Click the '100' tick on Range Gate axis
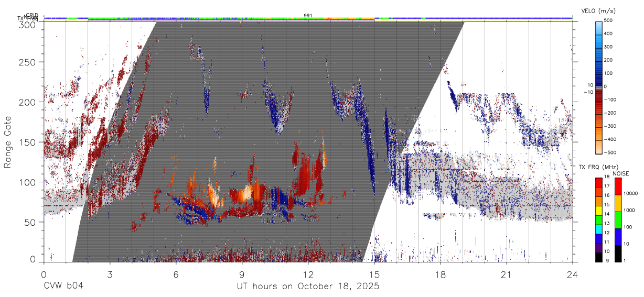 pyautogui.click(x=28, y=182)
